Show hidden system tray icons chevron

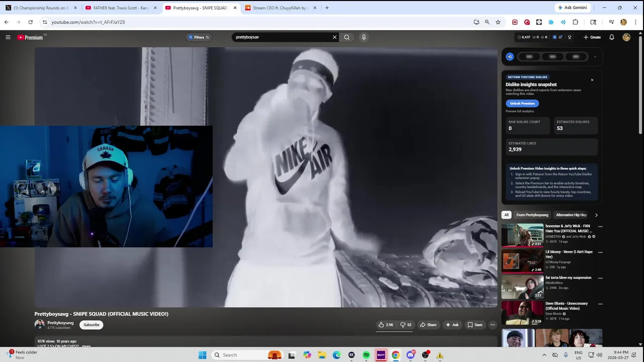[x=544, y=355]
